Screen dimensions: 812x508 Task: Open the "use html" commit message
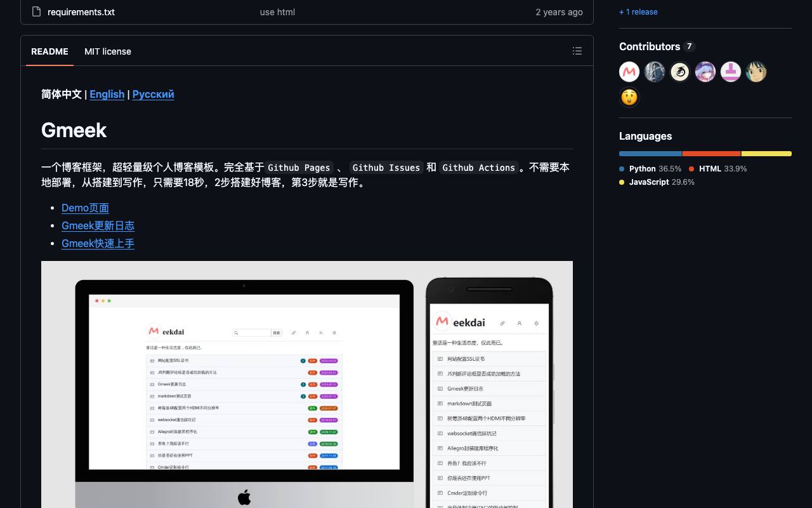(x=277, y=12)
